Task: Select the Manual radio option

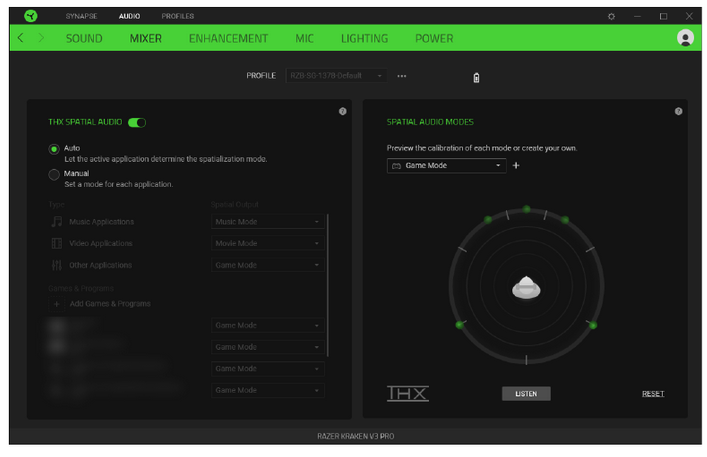Action: [54, 174]
